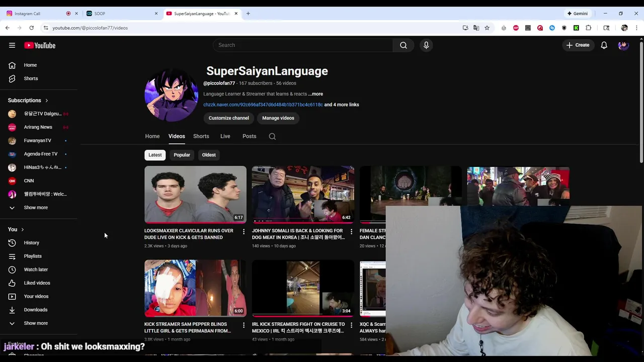Search within the channel magnifier icon
This screenshot has height=362, width=644.
point(272,136)
